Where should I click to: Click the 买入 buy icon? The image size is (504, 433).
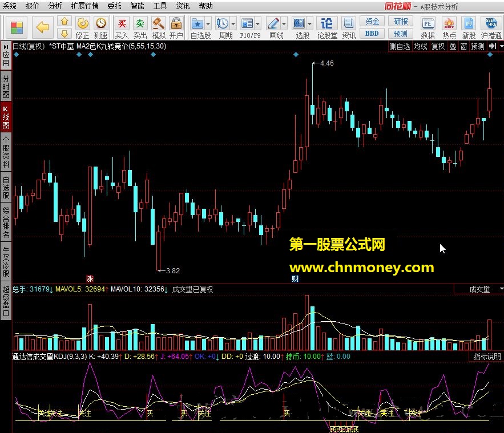122,23
